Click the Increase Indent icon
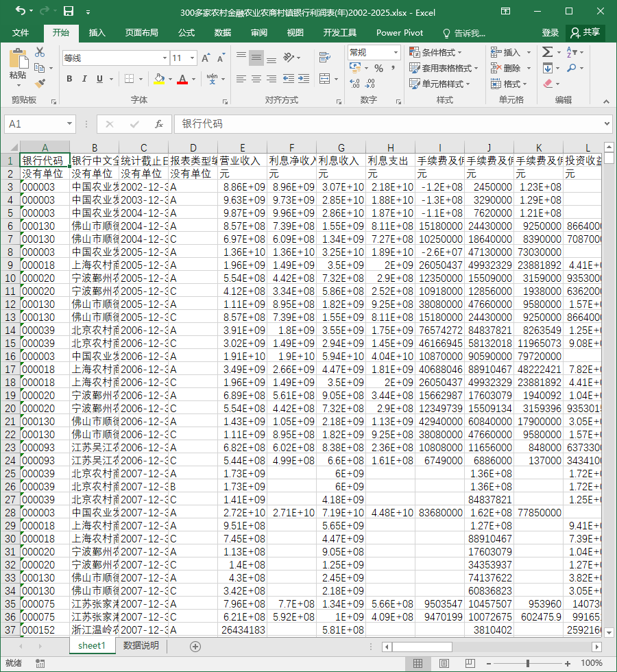Image resolution: width=617 pixels, height=672 pixels. point(304,78)
